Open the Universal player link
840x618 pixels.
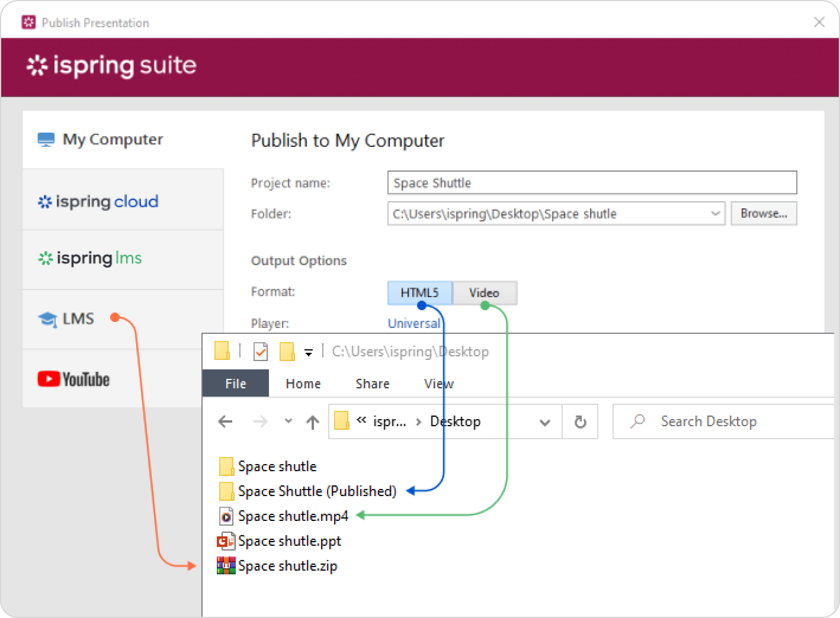click(x=413, y=323)
